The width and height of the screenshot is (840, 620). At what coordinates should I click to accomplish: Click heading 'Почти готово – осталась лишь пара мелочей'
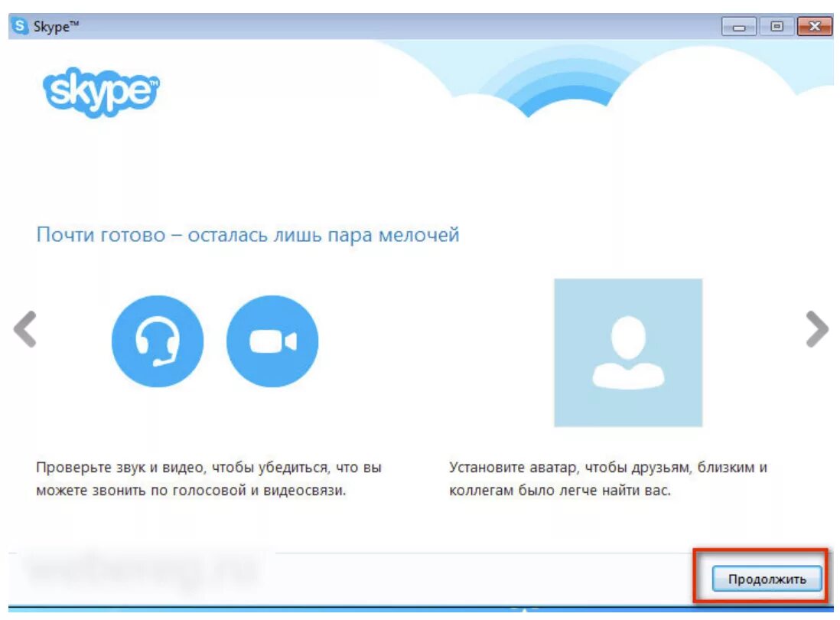(248, 235)
